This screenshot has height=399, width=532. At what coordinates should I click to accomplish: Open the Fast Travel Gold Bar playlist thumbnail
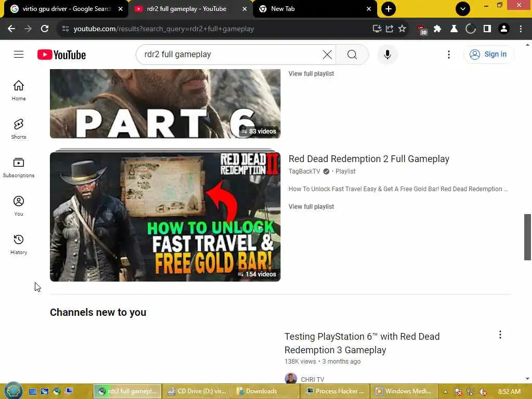(x=165, y=217)
